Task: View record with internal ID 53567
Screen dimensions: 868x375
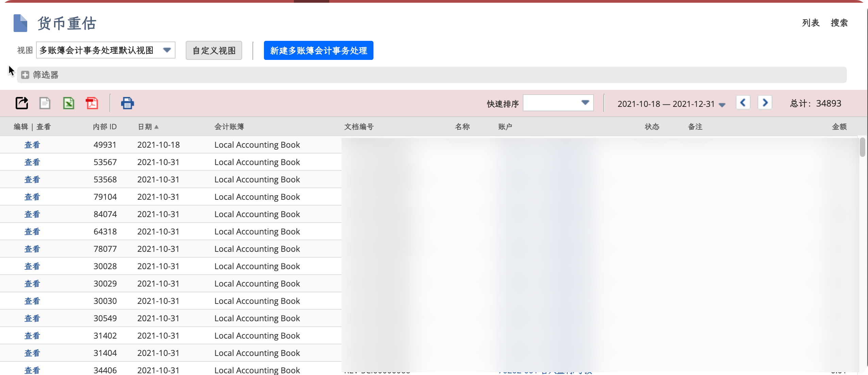Action: tap(32, 162)
